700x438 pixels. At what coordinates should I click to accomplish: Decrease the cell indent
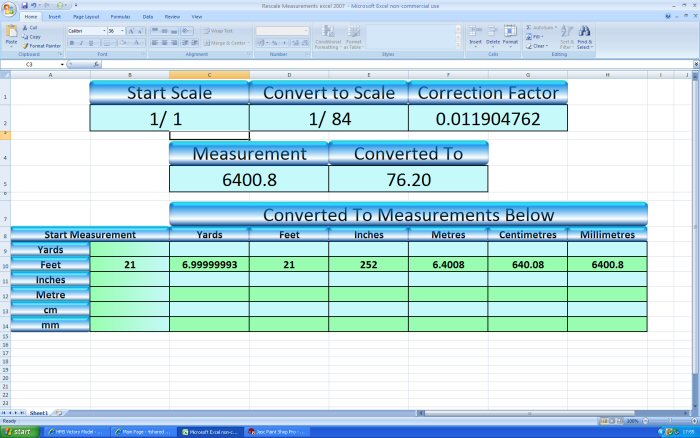185,43
